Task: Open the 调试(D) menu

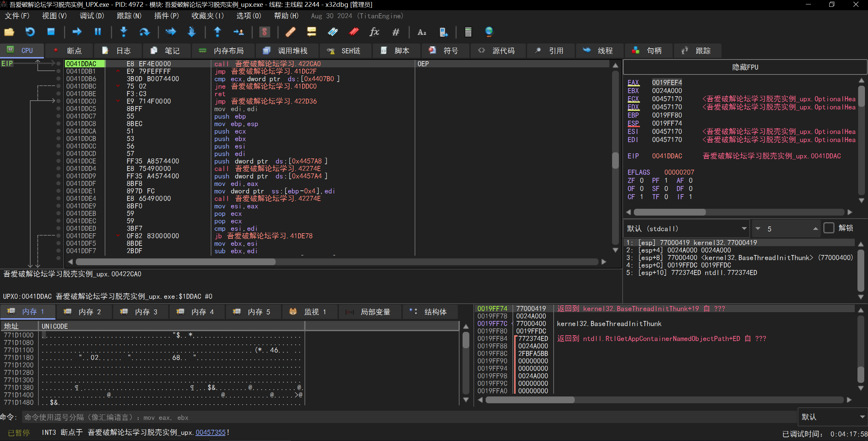Action: pyautogui.click(x=92, y=16)
